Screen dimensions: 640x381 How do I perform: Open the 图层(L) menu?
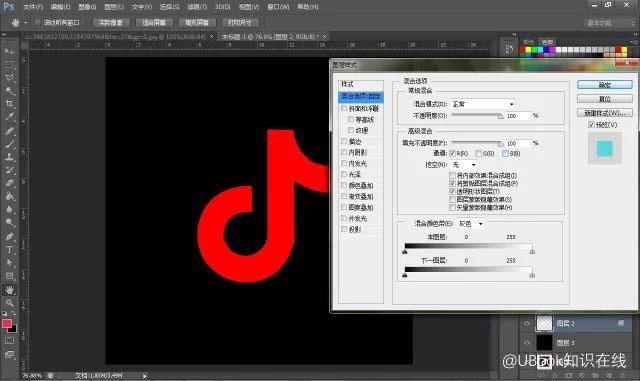coord(114,7)
